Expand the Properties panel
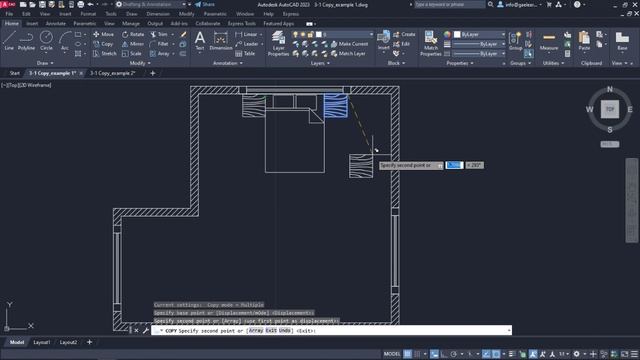Image resolution: width=640 pixels, height=360 pixels. click(x=460, y=63)
